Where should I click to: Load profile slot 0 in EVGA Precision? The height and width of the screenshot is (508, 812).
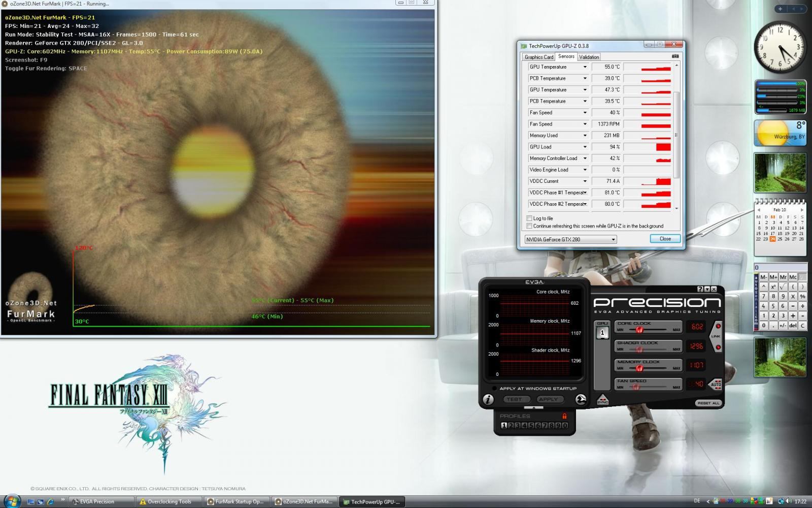click(564, 426)
